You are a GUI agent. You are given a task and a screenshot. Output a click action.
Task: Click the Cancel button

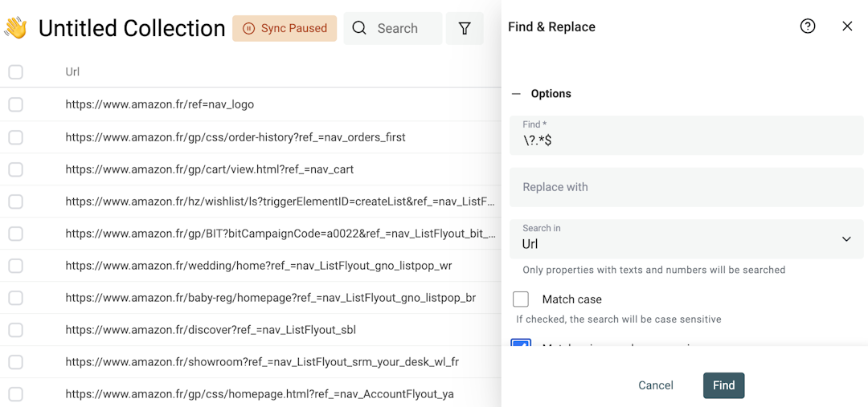[655, 385]
